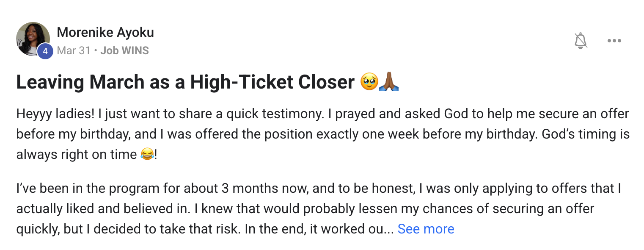Click the level 4 badge on avatar
The image size is (644, 250).
coord(45,51)
